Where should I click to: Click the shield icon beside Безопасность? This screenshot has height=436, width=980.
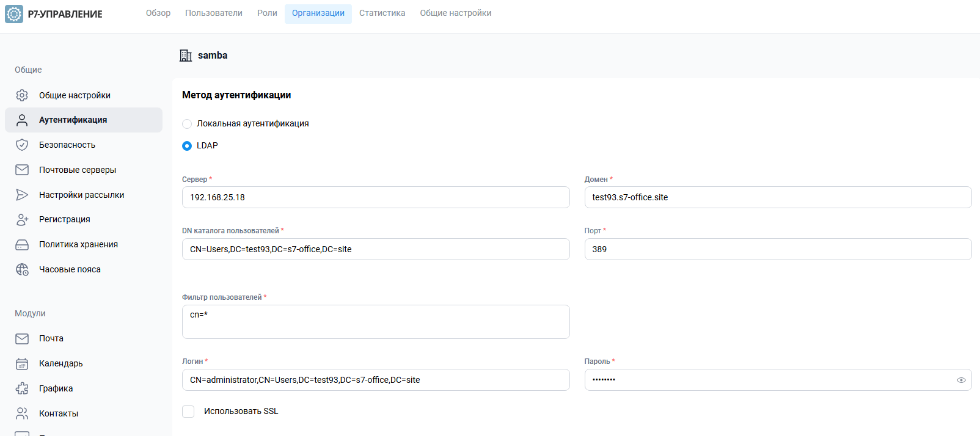click(22, 145)
